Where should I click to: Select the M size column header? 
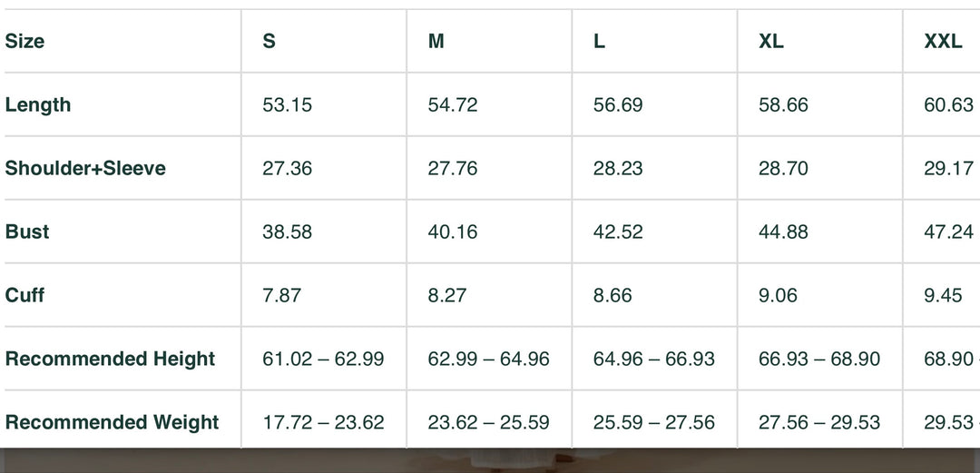[x=436, y=42]
